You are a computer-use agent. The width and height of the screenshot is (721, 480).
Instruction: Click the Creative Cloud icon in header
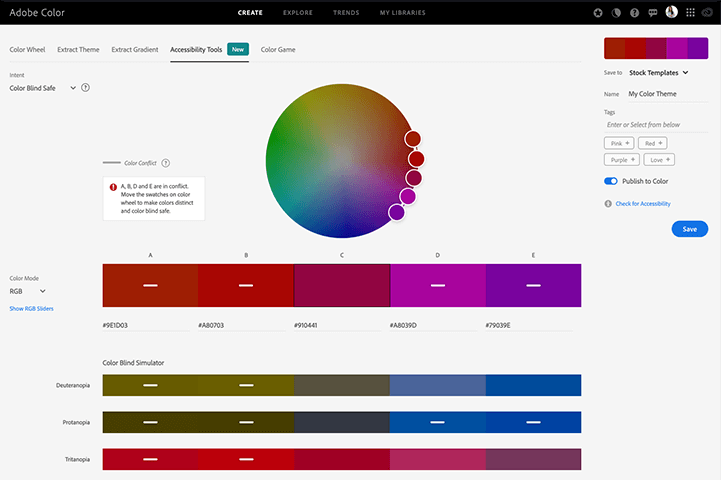coord(707,13)
